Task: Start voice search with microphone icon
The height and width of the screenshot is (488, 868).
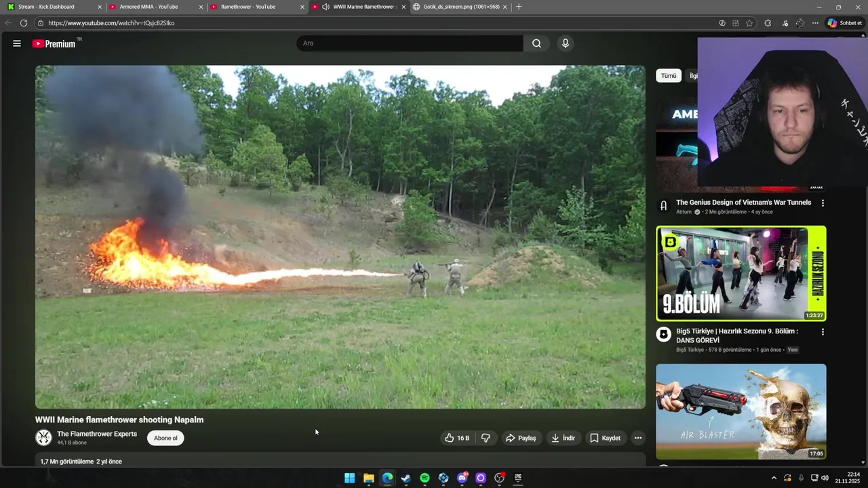Action: (x=566, y=43)
